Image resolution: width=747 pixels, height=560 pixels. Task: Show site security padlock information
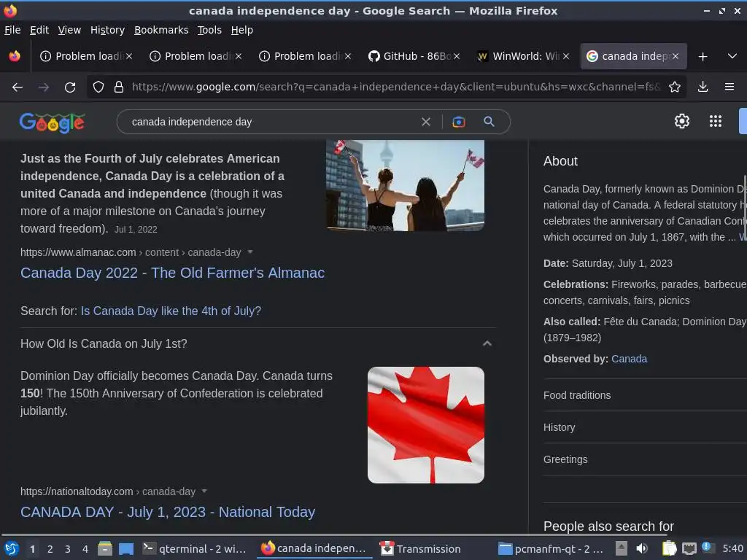119,87
